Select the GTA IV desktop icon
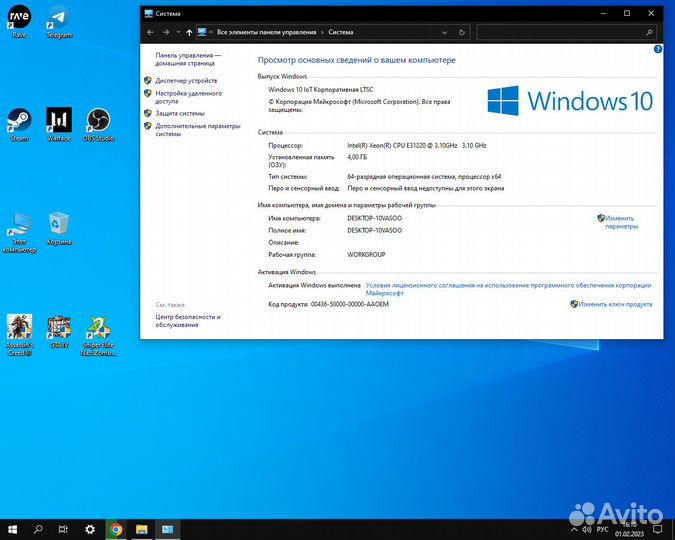Viewport: 675px width, 540px height. pos(59,332)
